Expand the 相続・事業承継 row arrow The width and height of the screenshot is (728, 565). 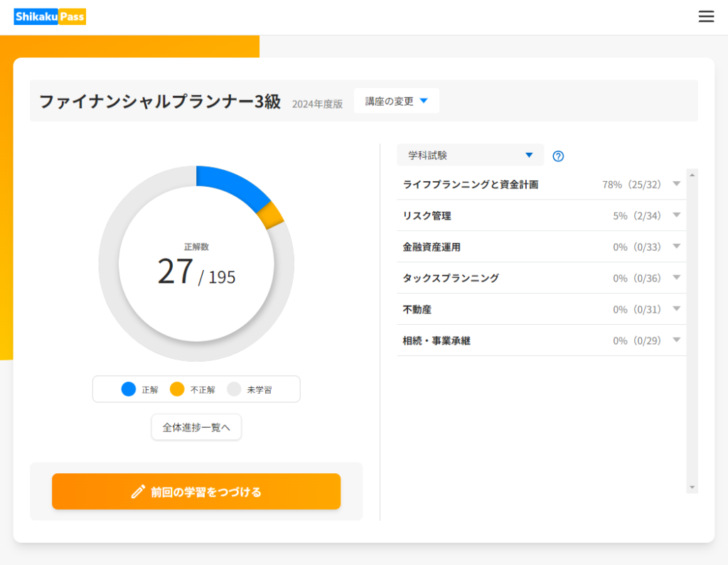[676, 340]
